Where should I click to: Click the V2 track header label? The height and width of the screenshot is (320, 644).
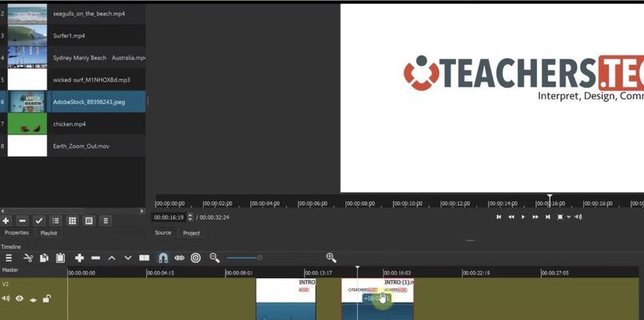[6, 284]
